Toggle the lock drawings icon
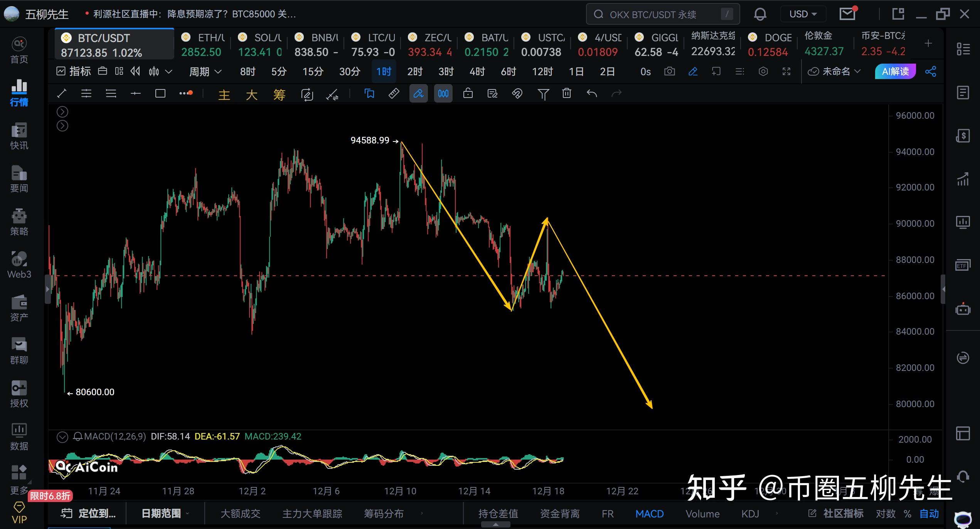The width and height of the screenshot is (980, 529). [x=468, y=94]
